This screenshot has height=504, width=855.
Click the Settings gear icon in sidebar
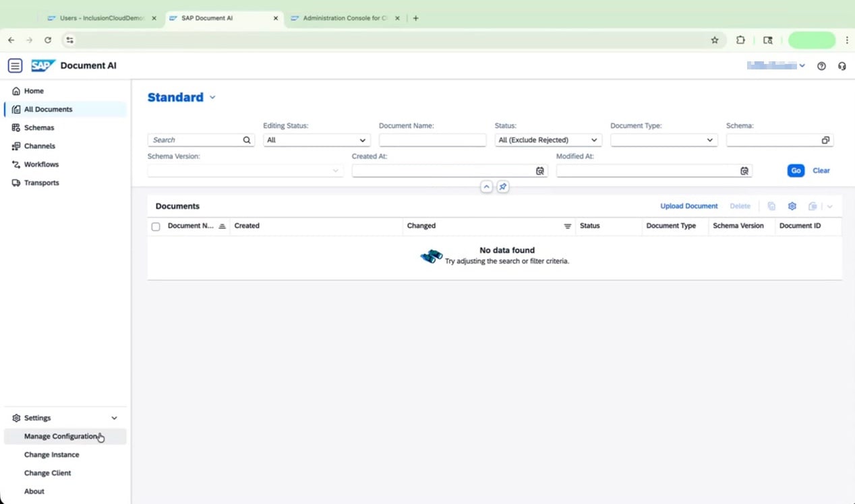pyautogui.click(x=16, y=418)
